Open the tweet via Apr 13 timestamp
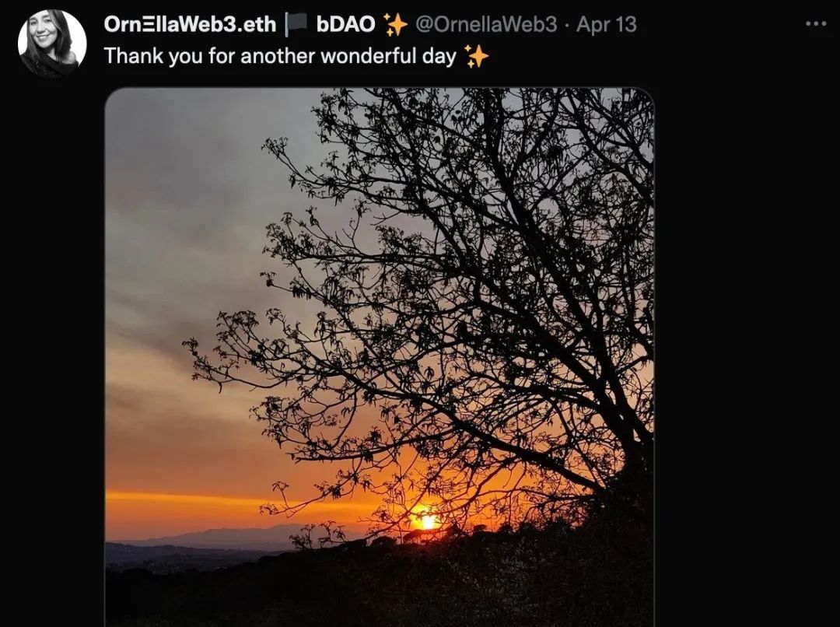Viewport: 840px width, 627px height. [x=607, y=25]
